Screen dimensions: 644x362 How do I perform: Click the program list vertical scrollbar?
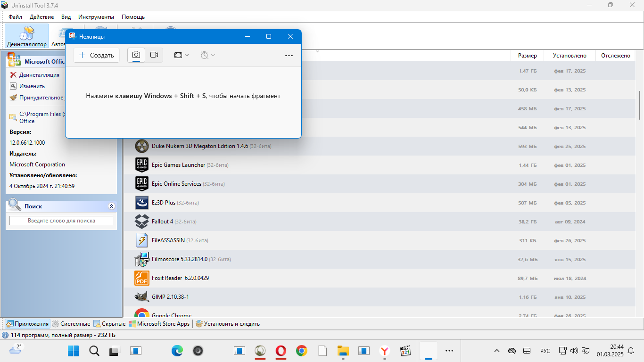point(640,105)
